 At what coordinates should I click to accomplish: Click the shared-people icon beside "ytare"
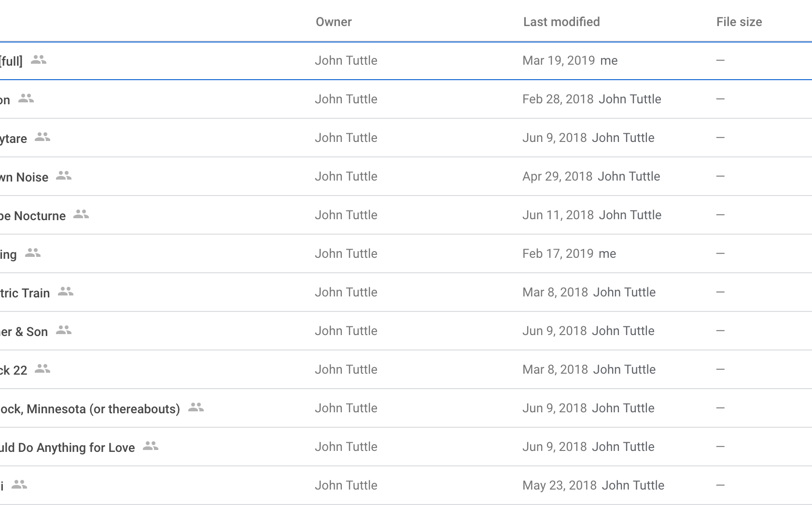[43, 138]
